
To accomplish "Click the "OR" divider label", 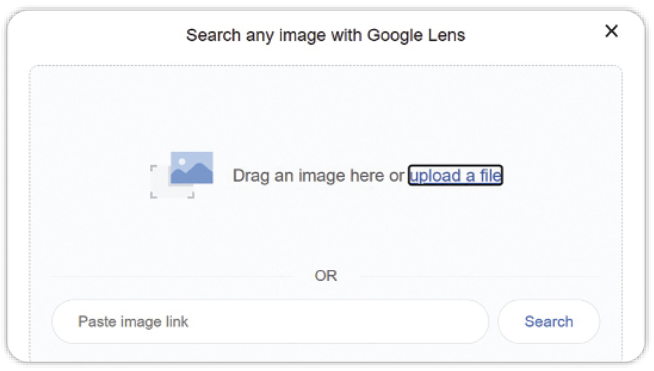I will pyautogui.click(x=326, y=276).
